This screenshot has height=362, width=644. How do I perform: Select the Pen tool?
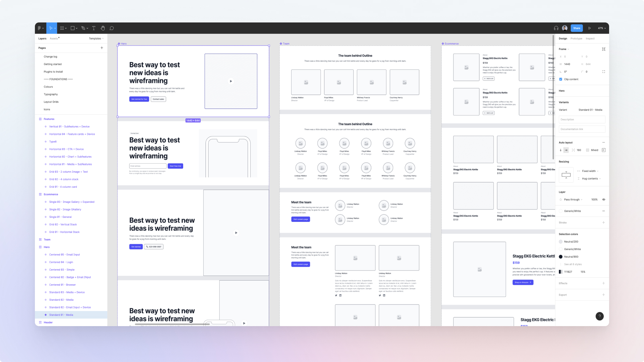click(83, 28)
